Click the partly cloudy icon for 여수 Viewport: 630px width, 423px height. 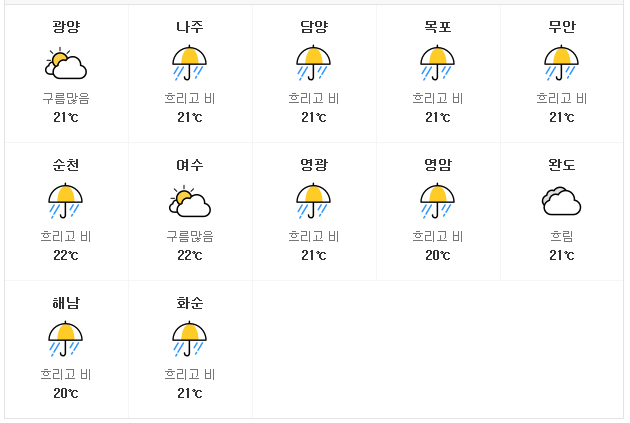(x=190, y=201)
